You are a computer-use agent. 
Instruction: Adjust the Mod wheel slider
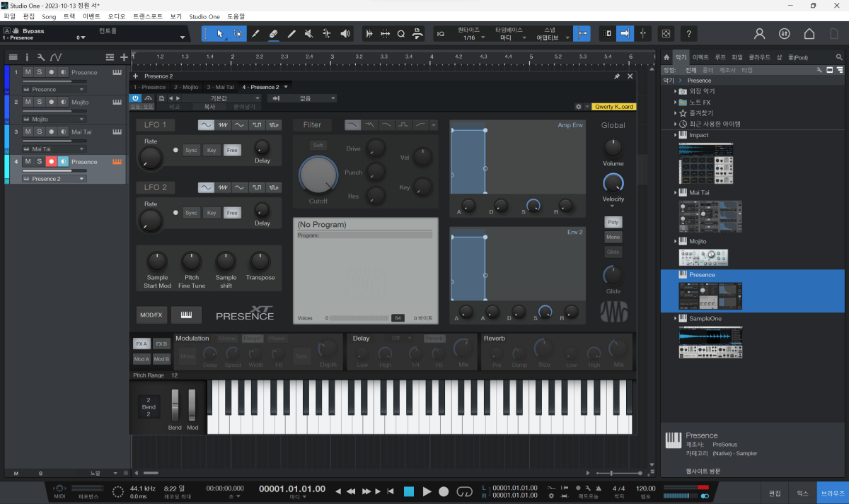(192, 406)
